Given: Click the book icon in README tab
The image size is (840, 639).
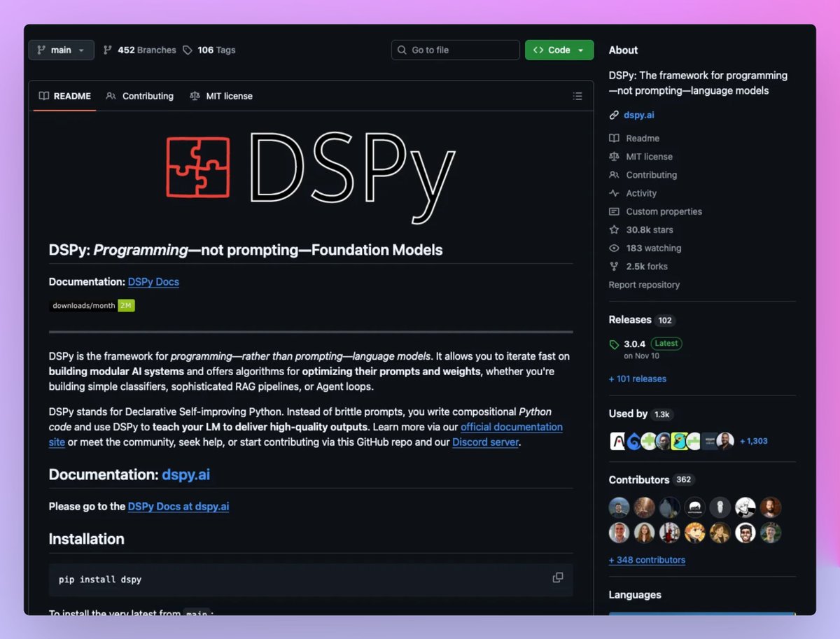Looking at the screenshot, I should point(44,96).
